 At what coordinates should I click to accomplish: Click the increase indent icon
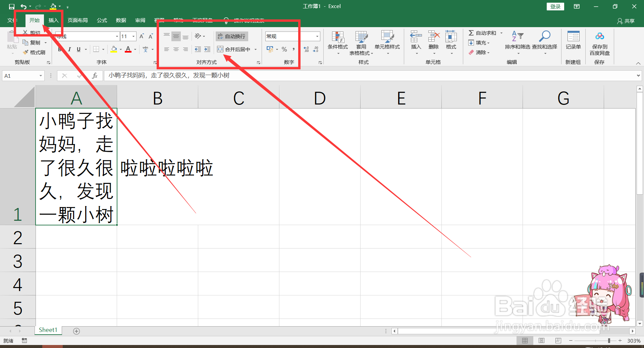tap(207, 49)
